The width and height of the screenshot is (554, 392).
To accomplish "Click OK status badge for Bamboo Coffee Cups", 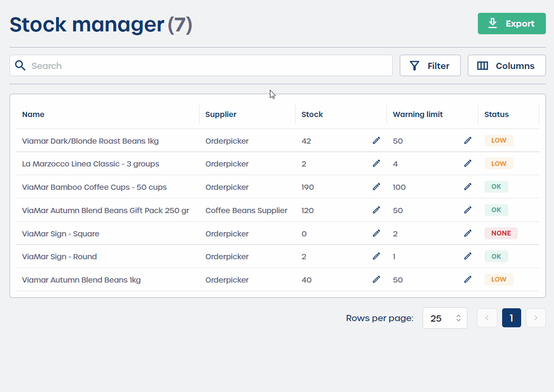I will 496,186.
